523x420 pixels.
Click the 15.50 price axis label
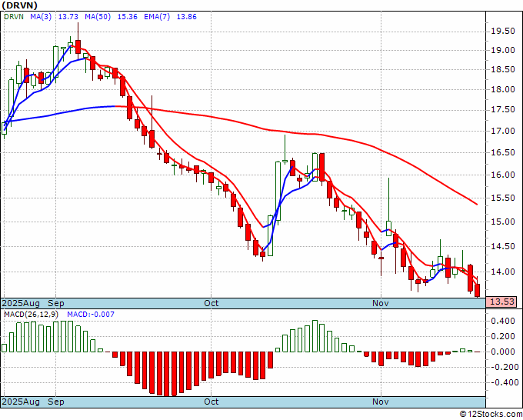pos(503,198)
